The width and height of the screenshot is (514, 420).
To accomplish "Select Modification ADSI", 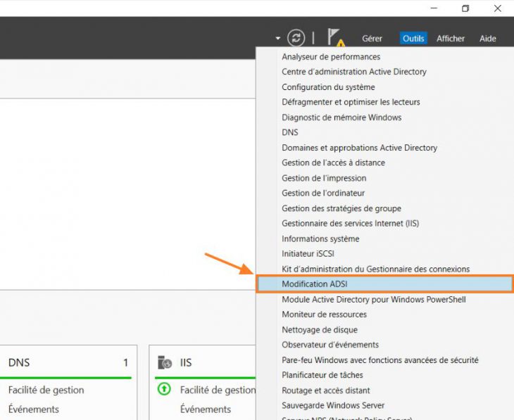I will [384, 284].
